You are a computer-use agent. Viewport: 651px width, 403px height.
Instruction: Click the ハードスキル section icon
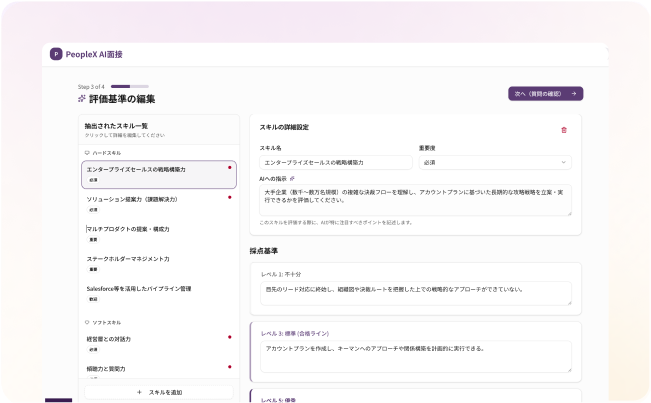click(x=87, y=152)
